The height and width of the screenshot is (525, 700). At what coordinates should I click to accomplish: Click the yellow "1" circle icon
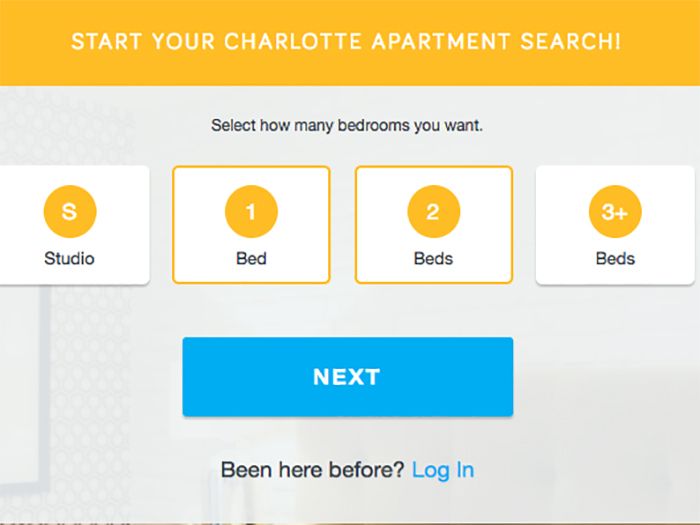pyautogui.click(x=251, y=211)
